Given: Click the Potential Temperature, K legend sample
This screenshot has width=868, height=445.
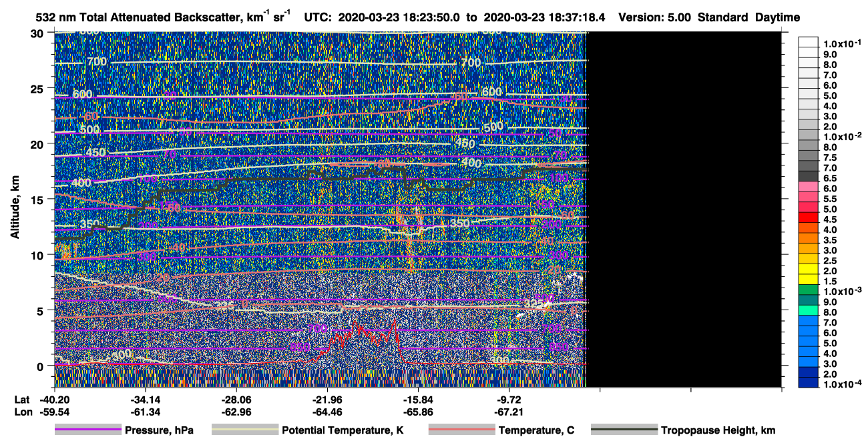Looking at the screenshot, I should click(x=245, y=430).
